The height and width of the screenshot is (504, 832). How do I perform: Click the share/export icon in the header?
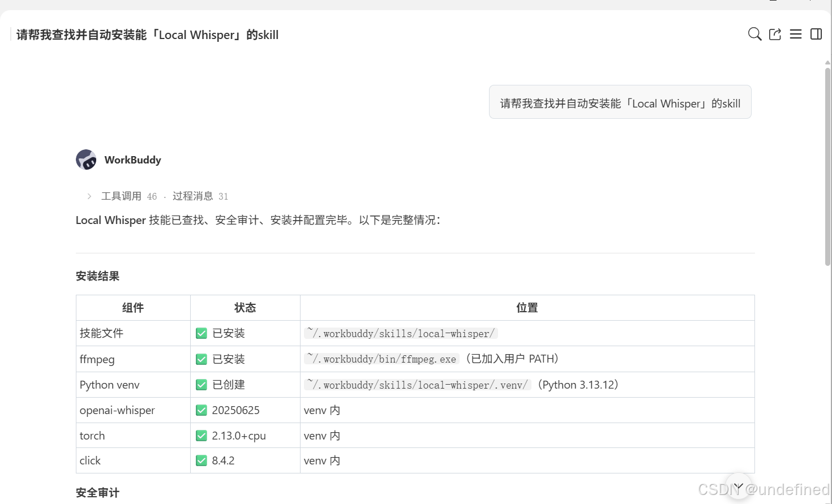coord(775,35)
